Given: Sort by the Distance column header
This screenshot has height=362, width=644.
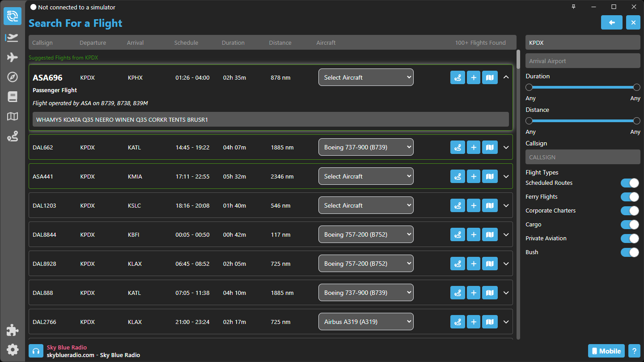Looking at the screenshot, I should [280, 43].
